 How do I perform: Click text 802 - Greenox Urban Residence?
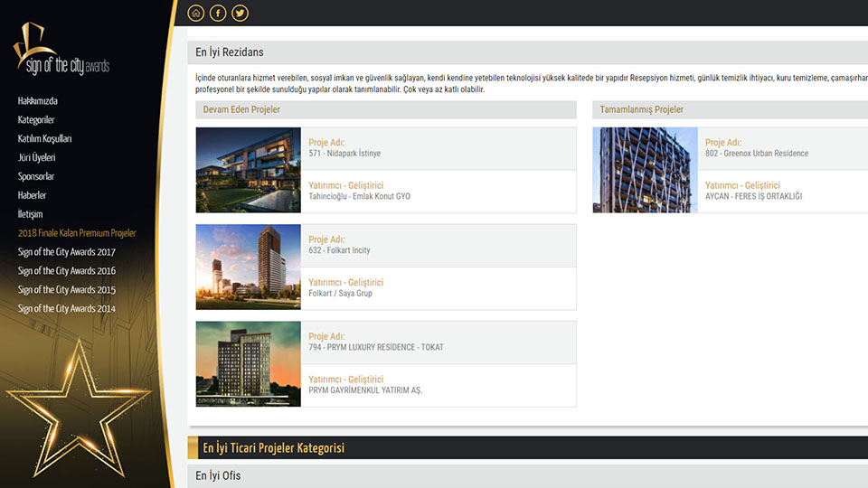click(x=757, y=154)
